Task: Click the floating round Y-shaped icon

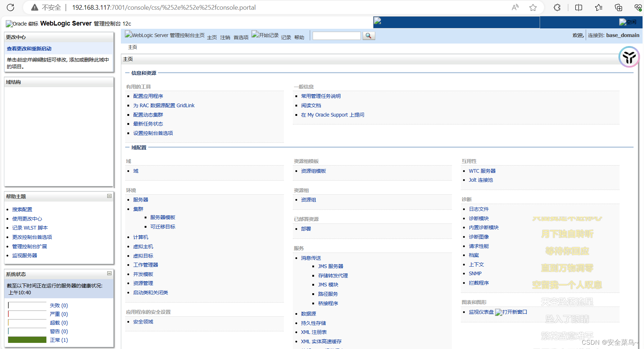Action: click(629, 57)
